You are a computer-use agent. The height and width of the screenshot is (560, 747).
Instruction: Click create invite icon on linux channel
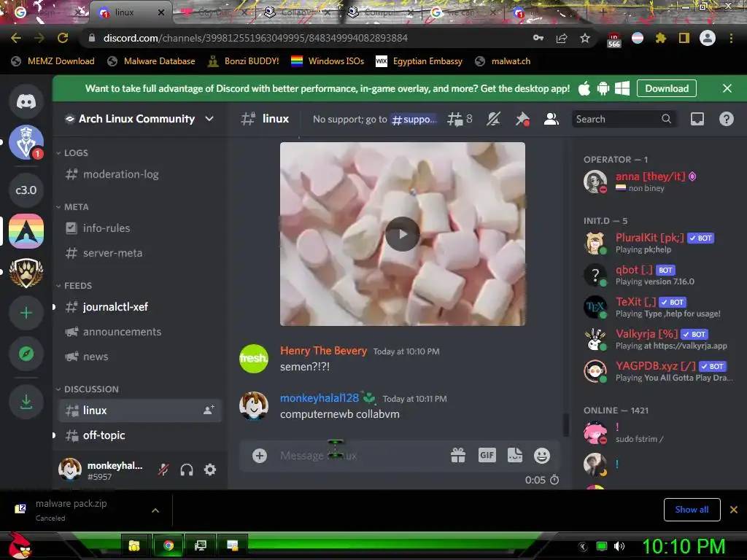209,410
